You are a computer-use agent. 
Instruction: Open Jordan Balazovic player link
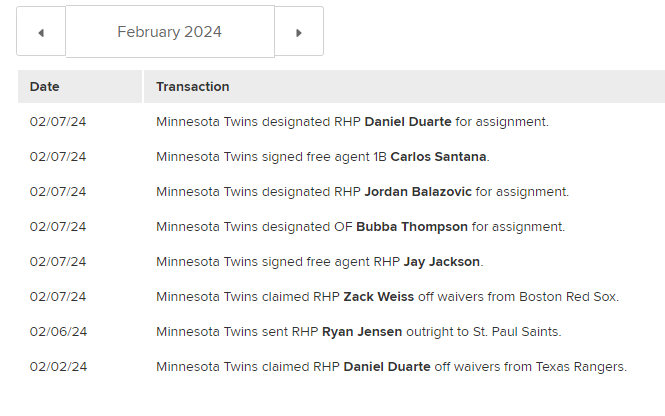417,192
